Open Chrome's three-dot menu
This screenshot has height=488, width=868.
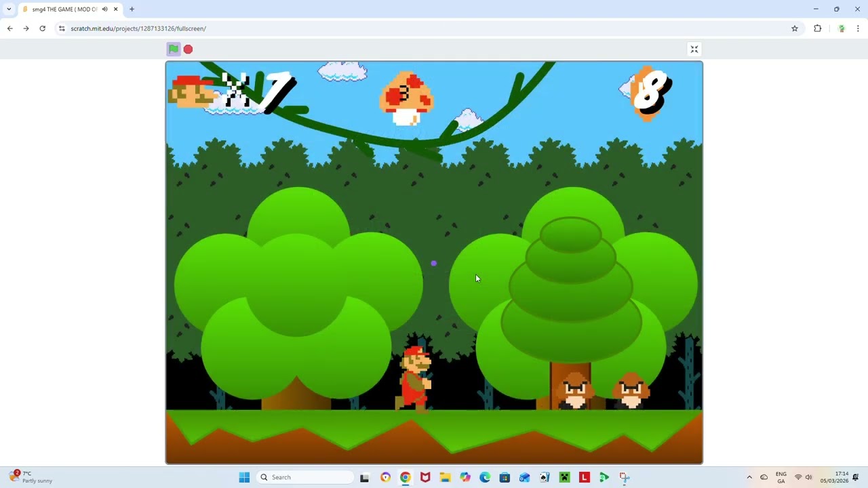(858, 28)
